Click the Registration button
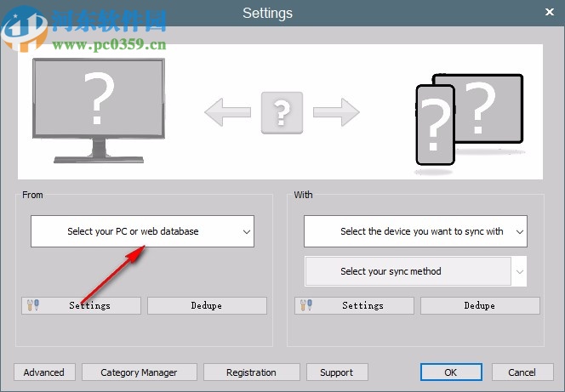 coord(252,372)
